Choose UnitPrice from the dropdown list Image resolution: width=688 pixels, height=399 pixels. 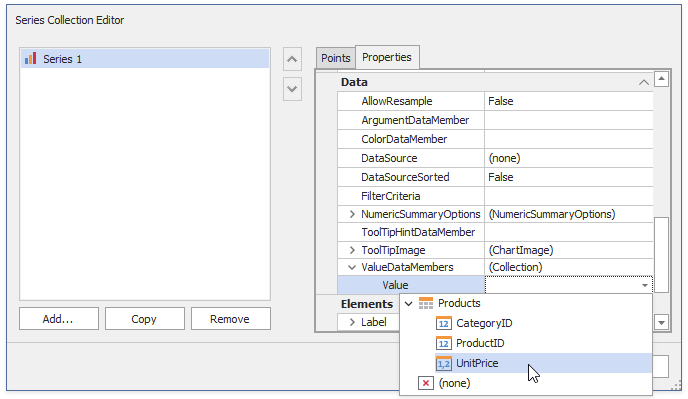[543, 363]
